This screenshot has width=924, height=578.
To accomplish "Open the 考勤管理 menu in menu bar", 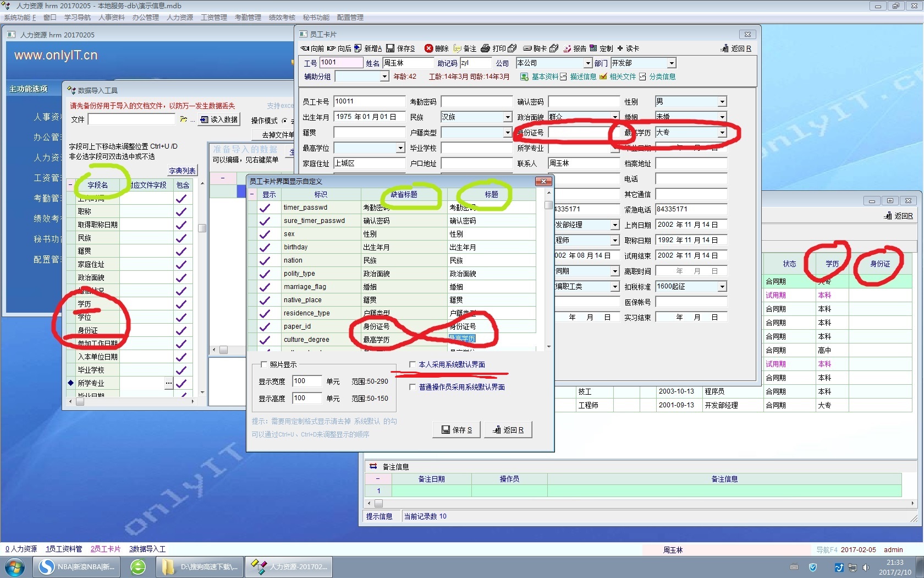I will [248, 18].
